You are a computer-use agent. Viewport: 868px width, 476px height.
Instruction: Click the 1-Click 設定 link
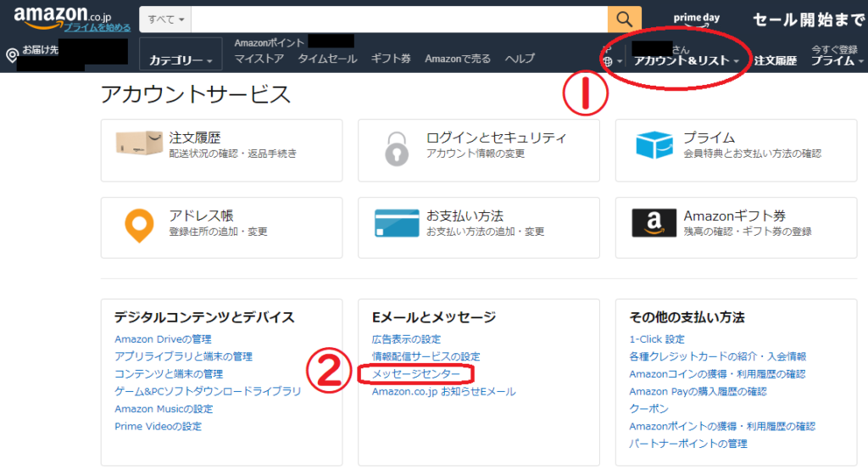(656, 339)
